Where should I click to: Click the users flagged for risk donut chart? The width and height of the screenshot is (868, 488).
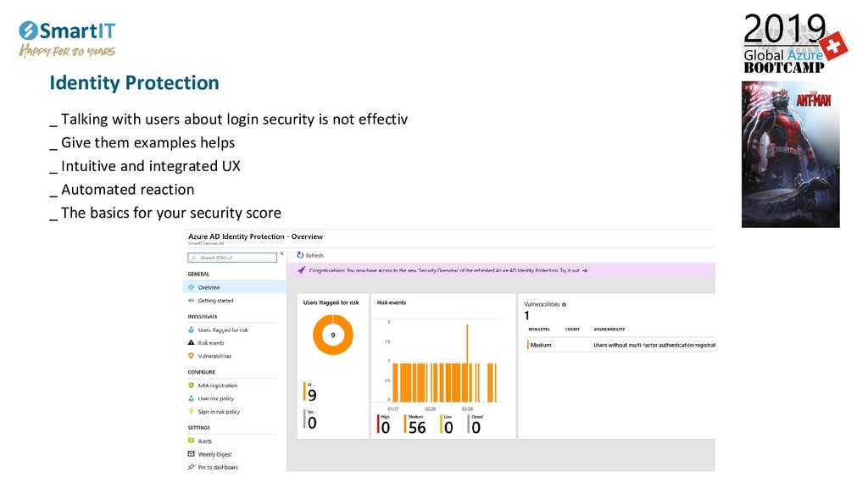click(x=333, y=335)
